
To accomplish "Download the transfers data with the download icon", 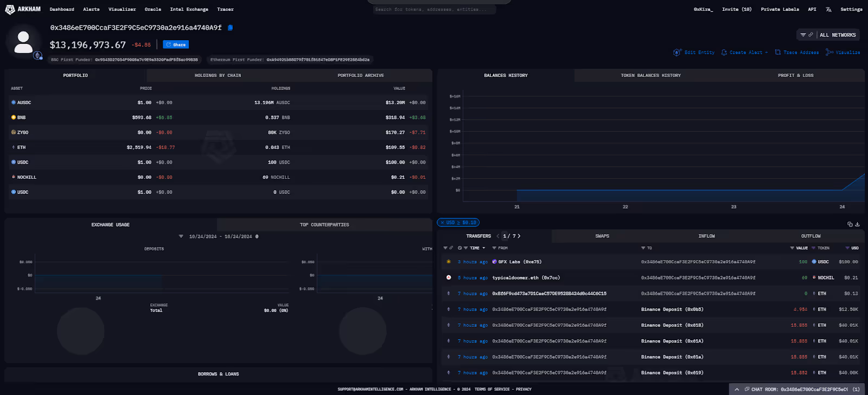I will pos(857,224).
